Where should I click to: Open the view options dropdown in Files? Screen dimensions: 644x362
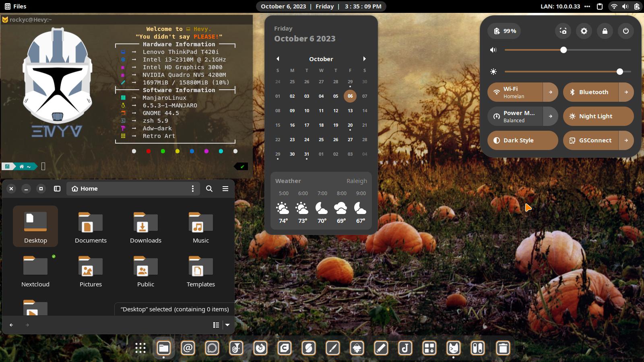[x=227, y=325]
